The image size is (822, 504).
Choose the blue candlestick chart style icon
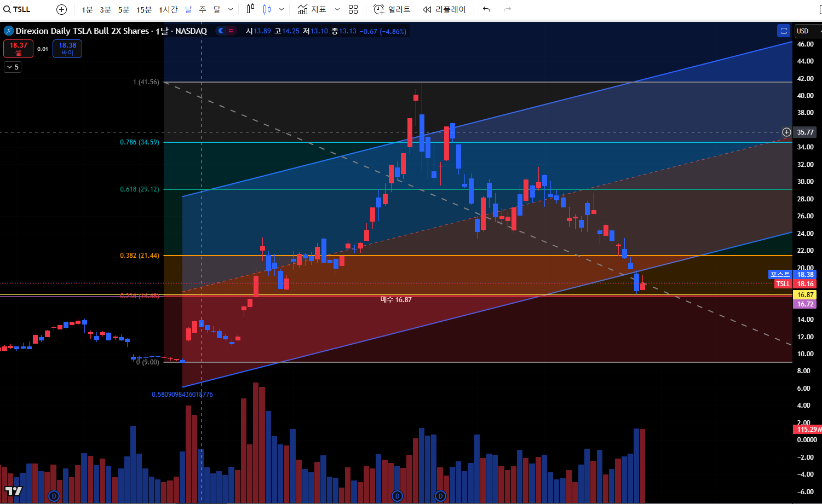(267, 9)
